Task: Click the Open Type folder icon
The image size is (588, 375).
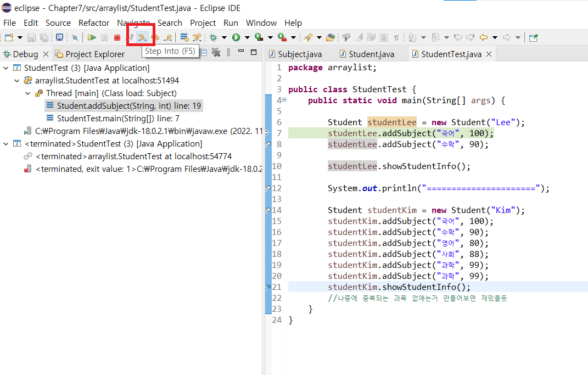Action: pos(331,37)
